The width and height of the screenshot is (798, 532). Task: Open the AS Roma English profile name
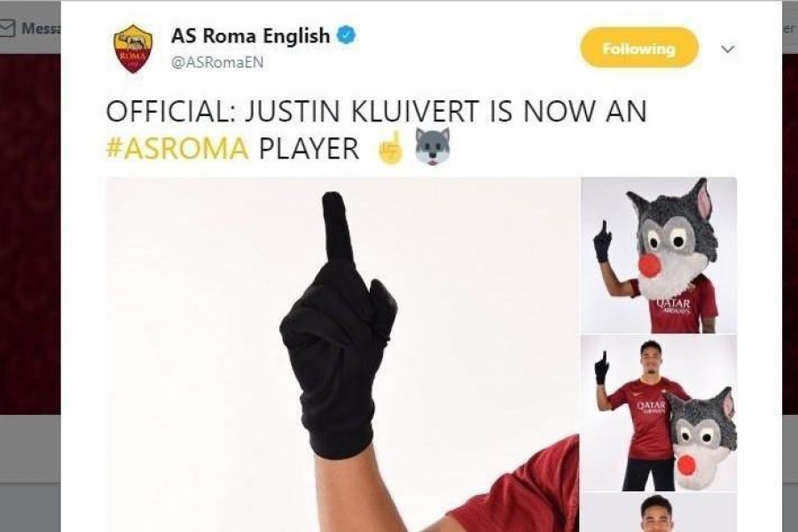(250, 35)
